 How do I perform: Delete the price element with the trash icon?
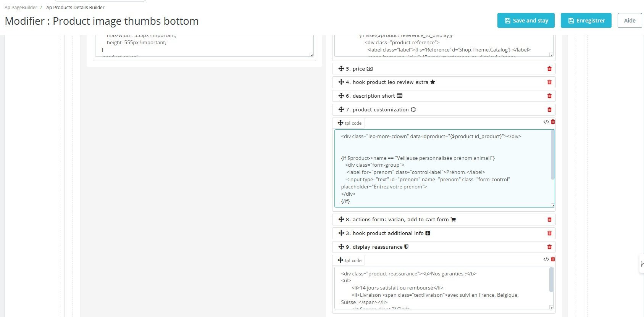[549, 69]
